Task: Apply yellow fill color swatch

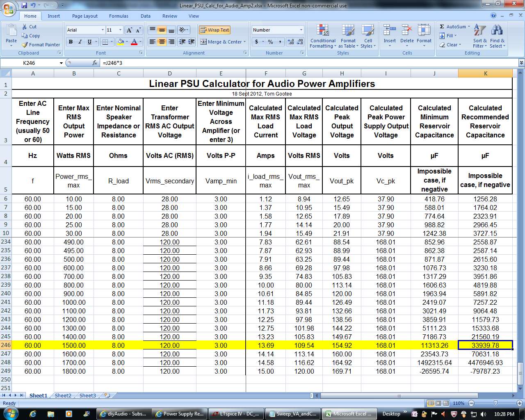Action: pyautogui.click(x=121, y=42)
